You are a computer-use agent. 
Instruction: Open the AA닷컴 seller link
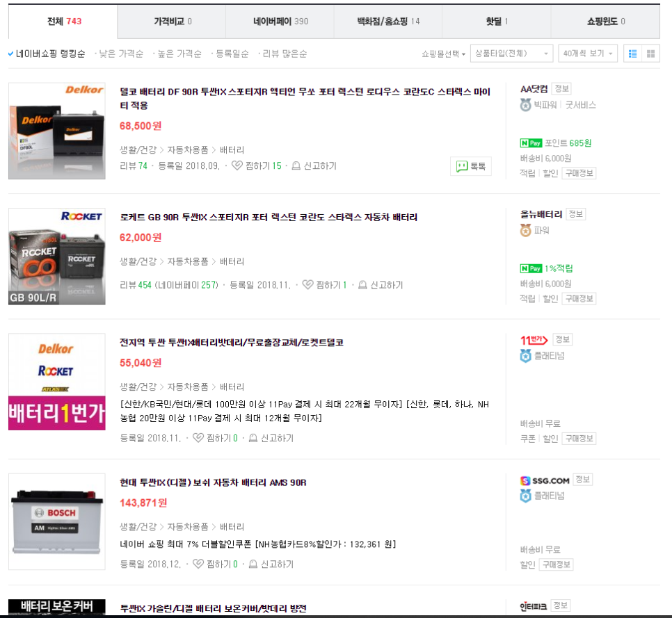[x=534, y=89]
